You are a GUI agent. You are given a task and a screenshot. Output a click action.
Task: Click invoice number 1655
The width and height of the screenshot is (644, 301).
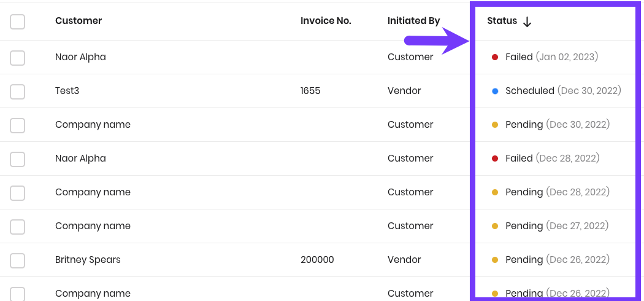pyautogui.click(x=310, y=91)
